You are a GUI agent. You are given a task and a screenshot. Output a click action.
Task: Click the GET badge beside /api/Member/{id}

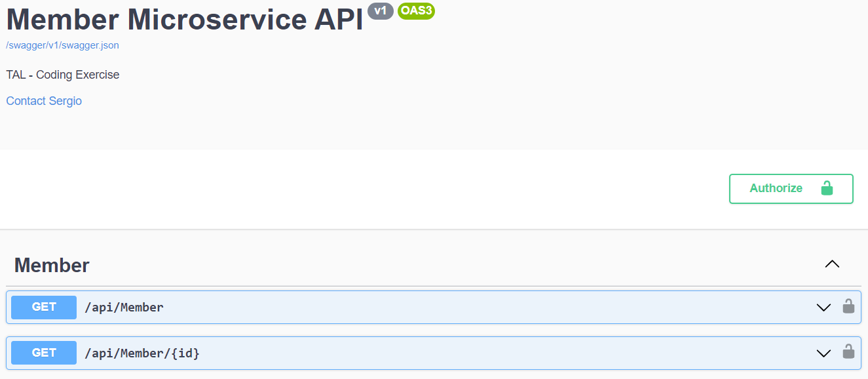(x=43, y=353)
